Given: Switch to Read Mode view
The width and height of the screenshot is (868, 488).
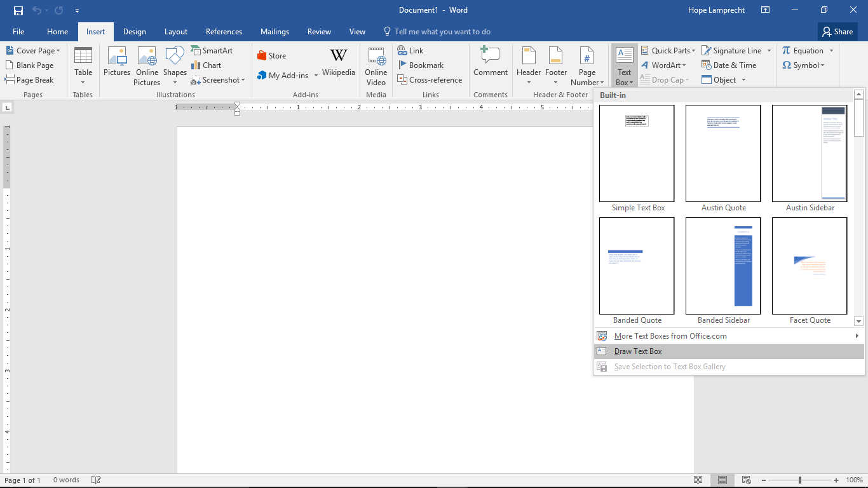Looking at the screenshot, I should [x=696, y=480].
